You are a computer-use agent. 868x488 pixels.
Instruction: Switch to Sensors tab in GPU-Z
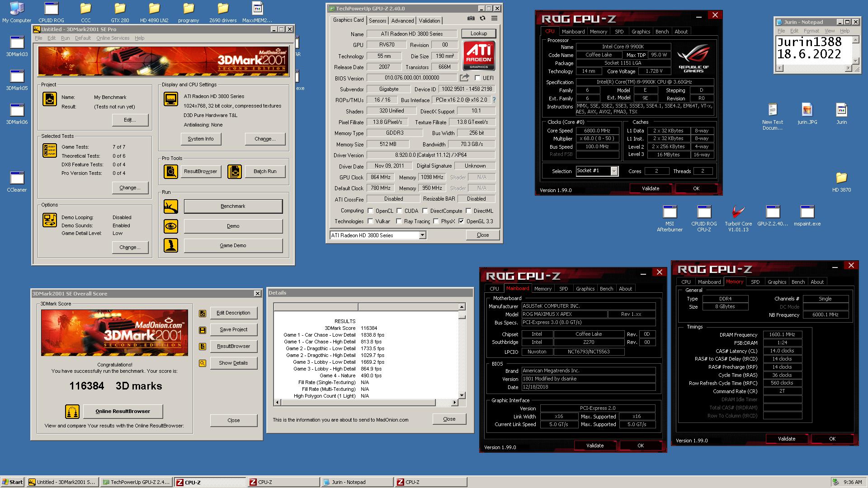coord(377,21)
